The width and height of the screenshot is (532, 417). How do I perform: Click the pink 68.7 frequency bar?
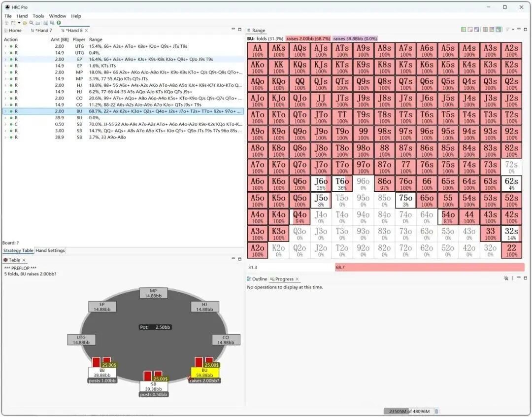tap(429, 267)
